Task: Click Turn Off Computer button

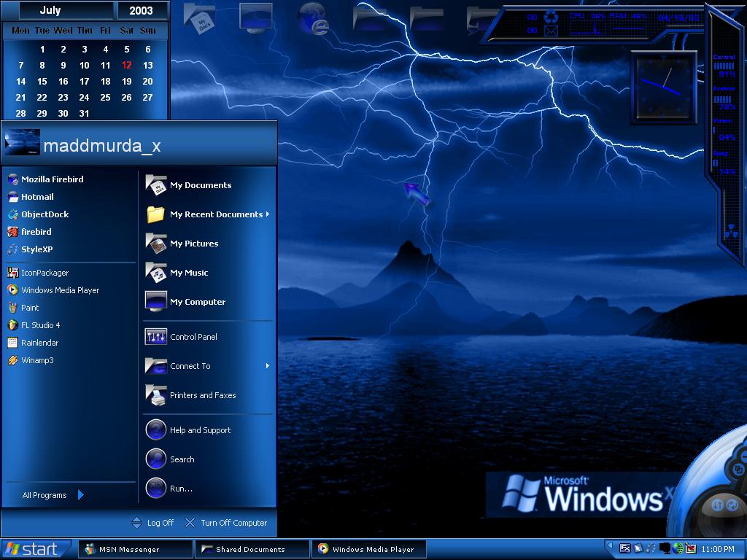Action: (226, 523)
